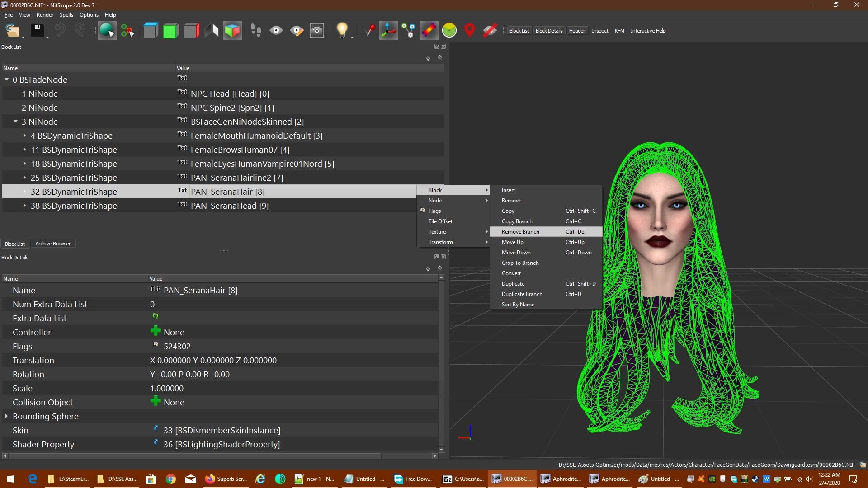Click the horizontal scrollbar in Block Details

click(194, 456)
